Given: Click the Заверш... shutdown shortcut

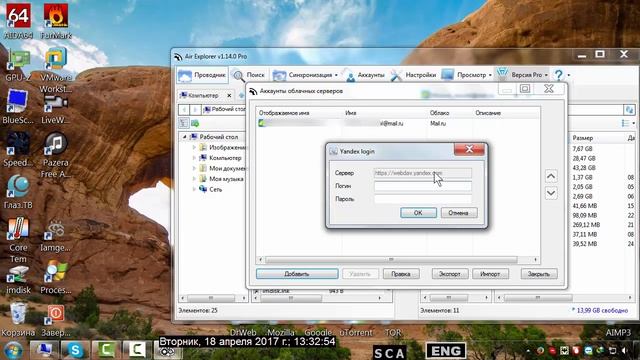Looking at the screenshot, I should pos(56,321).
